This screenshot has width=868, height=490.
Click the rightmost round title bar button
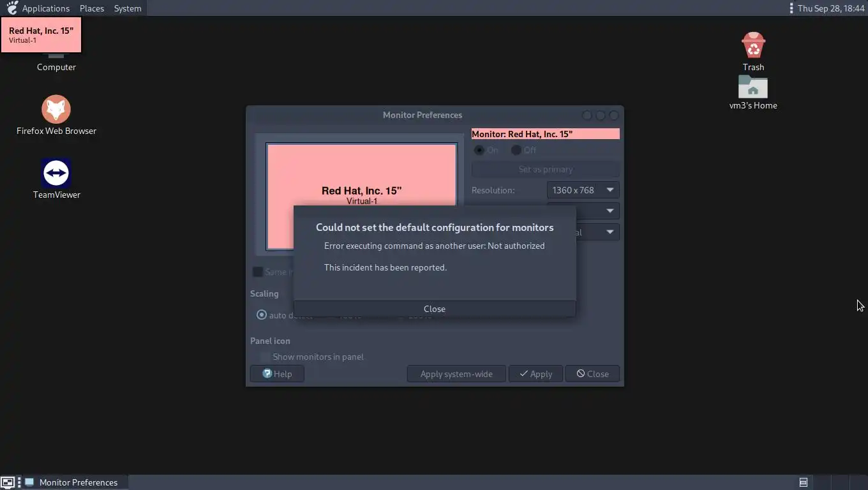coord(614,115)
